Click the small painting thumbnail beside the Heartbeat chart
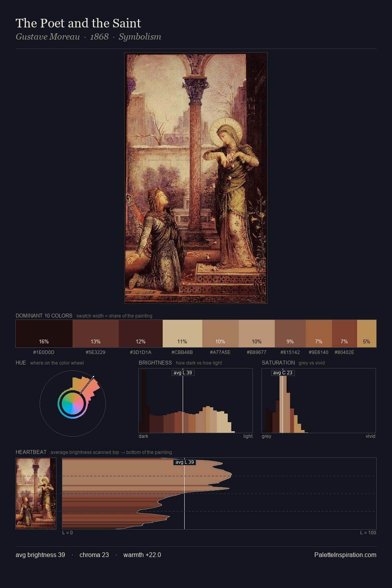The width and height of the screenshot is (392, 588). (x=36, y=494)
